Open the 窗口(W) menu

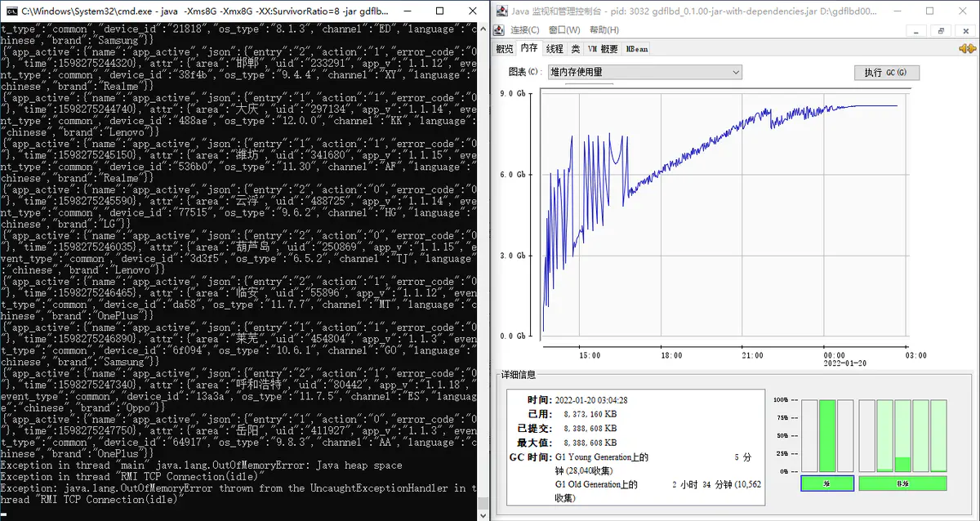point(564,30)
